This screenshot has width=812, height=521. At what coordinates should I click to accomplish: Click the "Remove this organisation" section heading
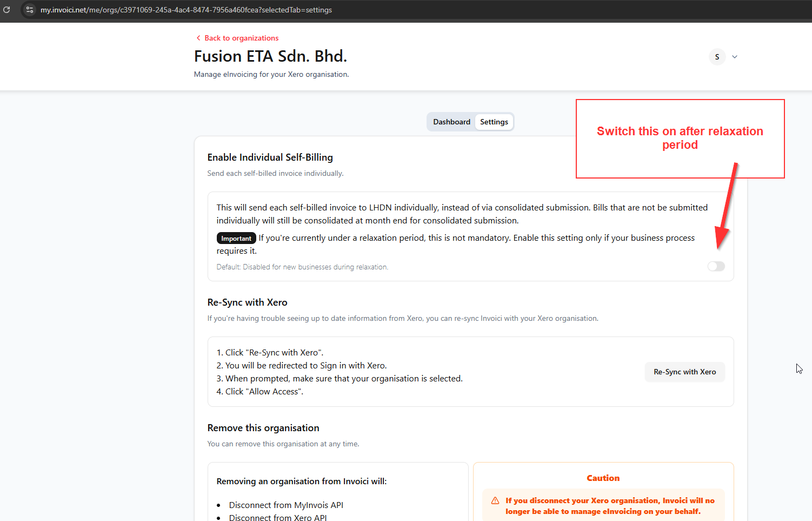pyautogui.click(x=263, y=428)
